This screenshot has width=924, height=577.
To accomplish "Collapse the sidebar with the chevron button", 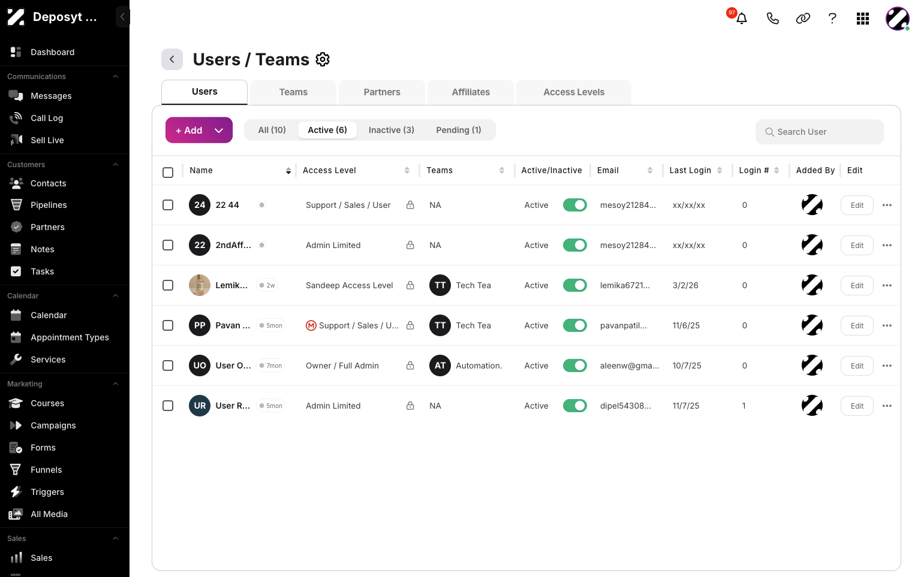I will [122, 17].
